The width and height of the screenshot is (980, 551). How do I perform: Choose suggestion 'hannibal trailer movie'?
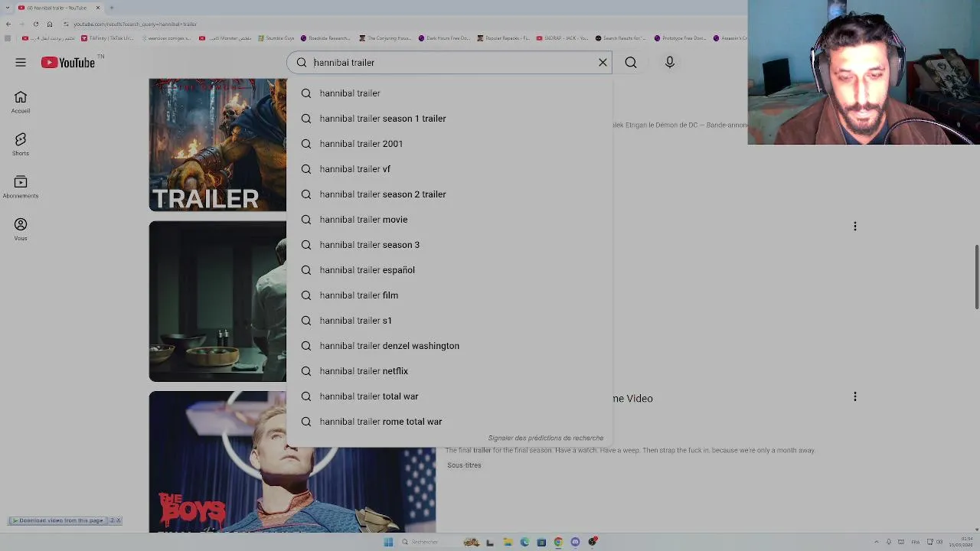(449, 220)
